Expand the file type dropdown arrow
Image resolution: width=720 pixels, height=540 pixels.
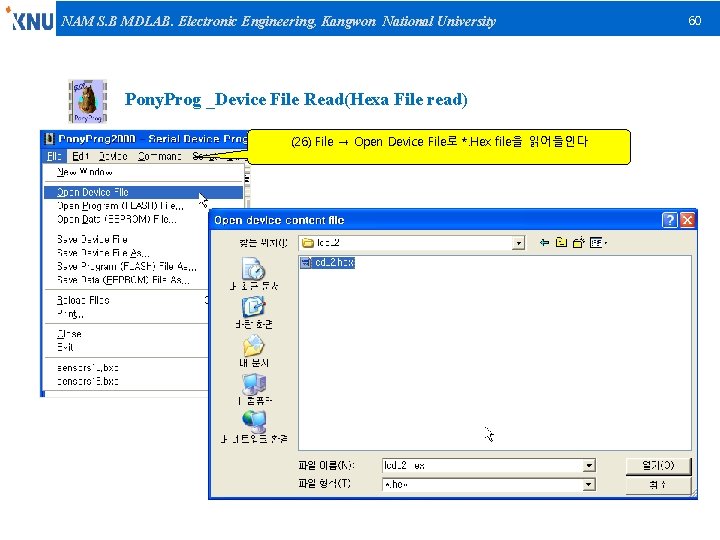(589, 484)
